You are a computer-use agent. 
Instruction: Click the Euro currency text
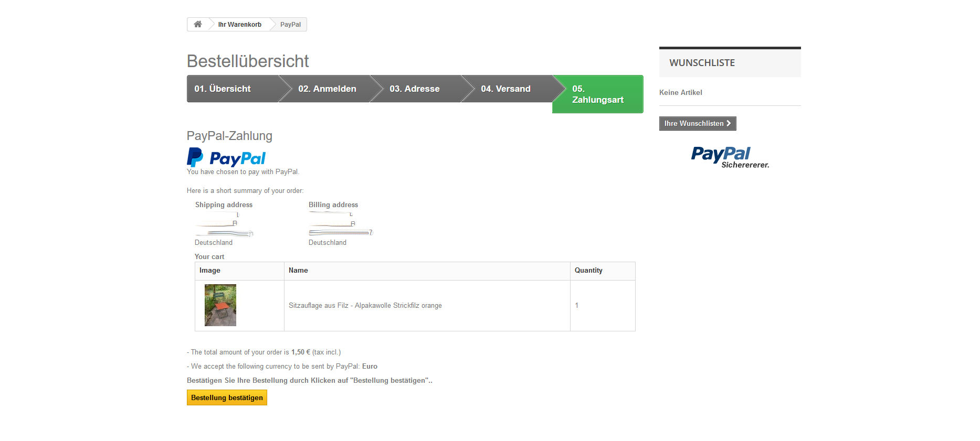click(370, 367)
